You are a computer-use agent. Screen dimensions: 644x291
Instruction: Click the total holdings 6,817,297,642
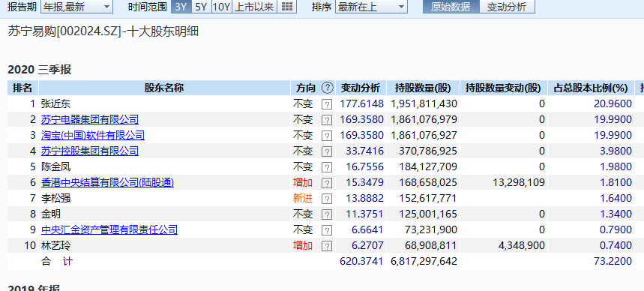point(424,262)
